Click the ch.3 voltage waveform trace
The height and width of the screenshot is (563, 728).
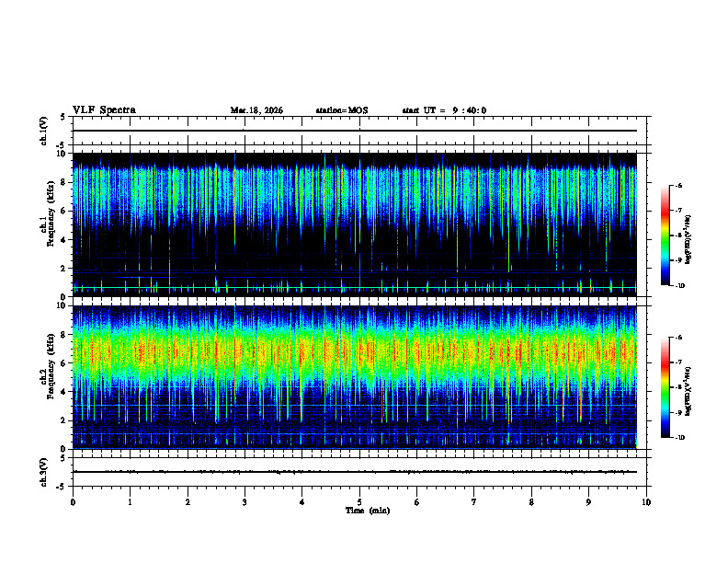pyautogui.click(x=355, y=472)
